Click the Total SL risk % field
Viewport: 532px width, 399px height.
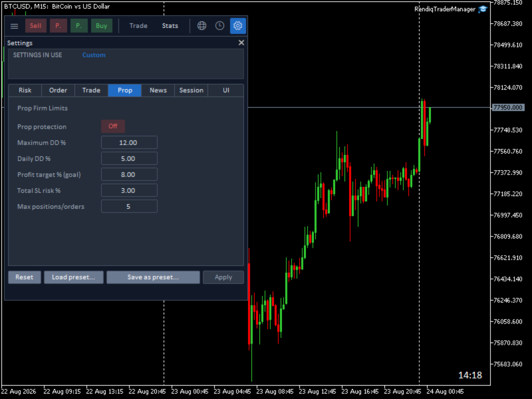129,190
